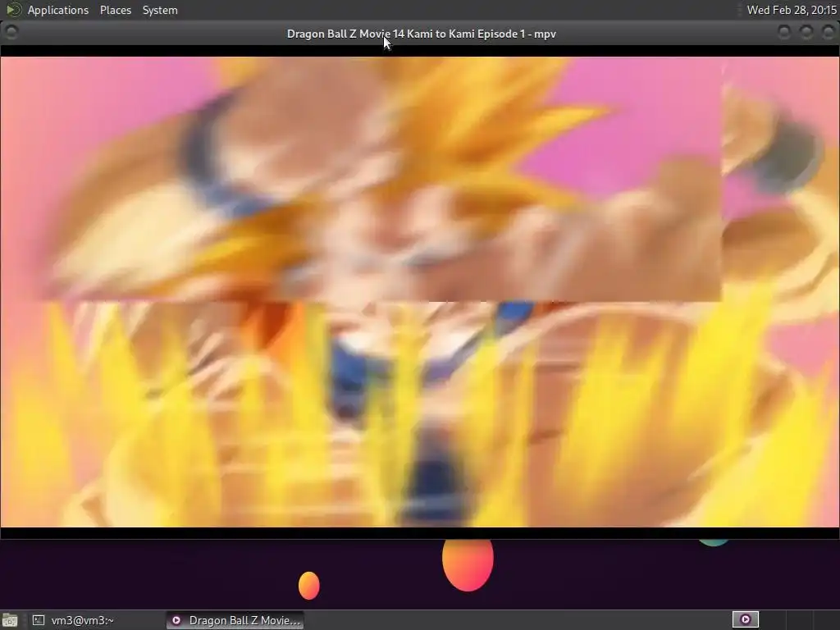This screenshot has height=630, width=840.
Task: Open the Places menu
Action: pos(115,10)
